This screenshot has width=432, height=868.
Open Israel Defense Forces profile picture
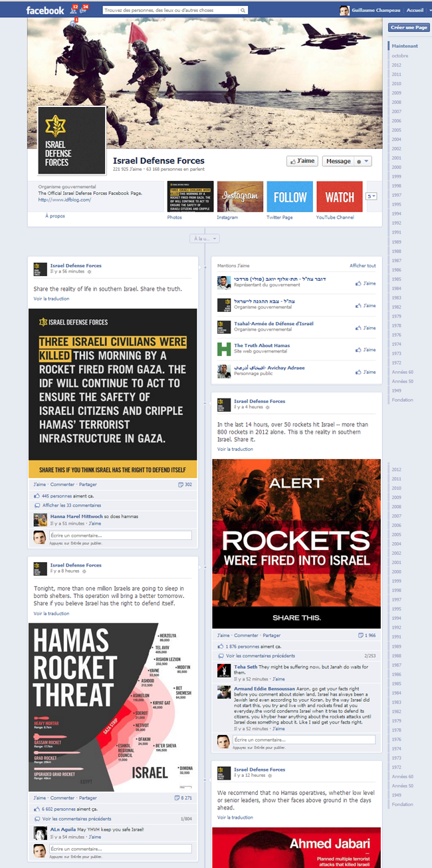[72, 140]
